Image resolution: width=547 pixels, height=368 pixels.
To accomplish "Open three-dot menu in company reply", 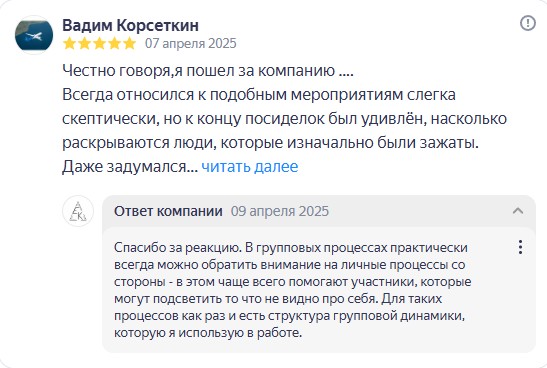I will tap(520, 247).
